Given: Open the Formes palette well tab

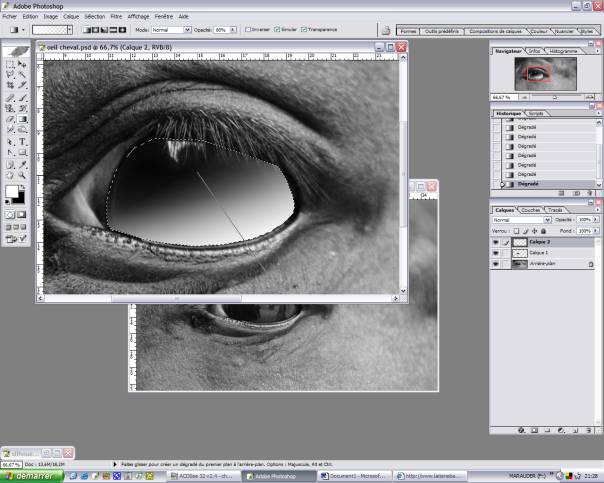Looking at the screenshot, I should pyautogui.click(x=408, y=32).
